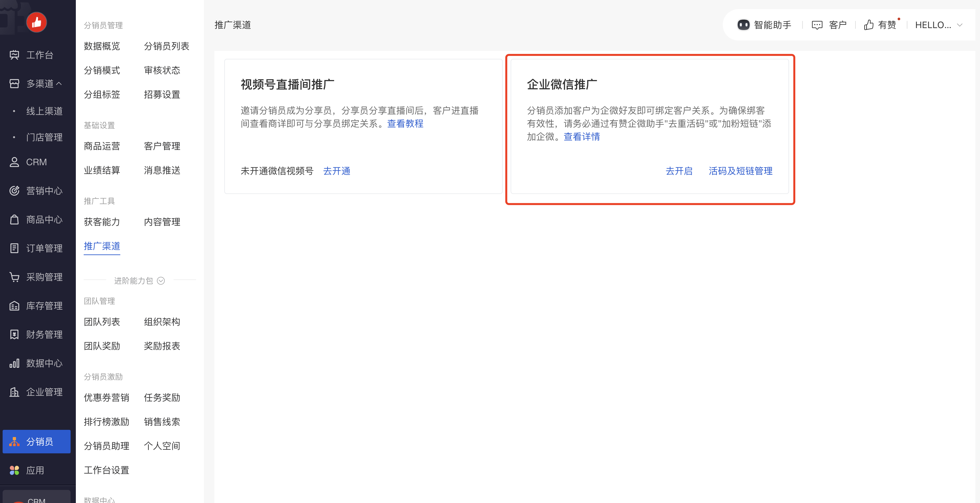The height and width of the screenshot is (503, 980).
Task: Go to 分销模式 menu entry
Action: tap(102, 70)
